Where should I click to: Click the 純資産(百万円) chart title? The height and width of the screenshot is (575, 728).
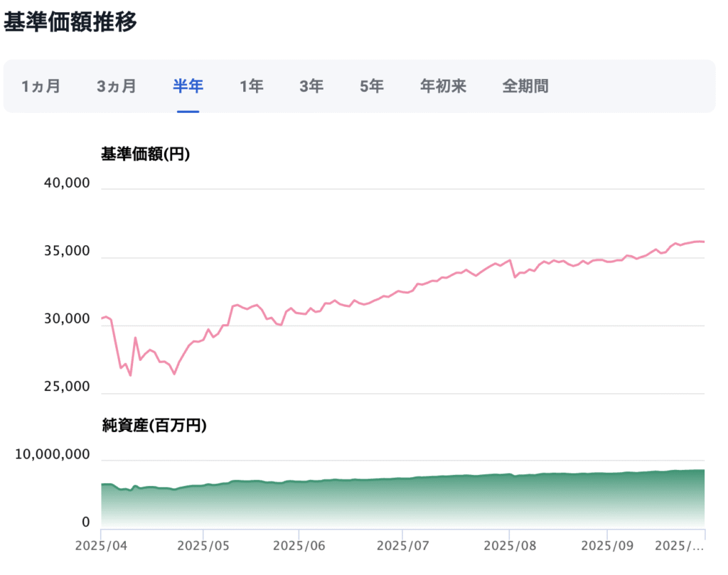coord(154,425)
